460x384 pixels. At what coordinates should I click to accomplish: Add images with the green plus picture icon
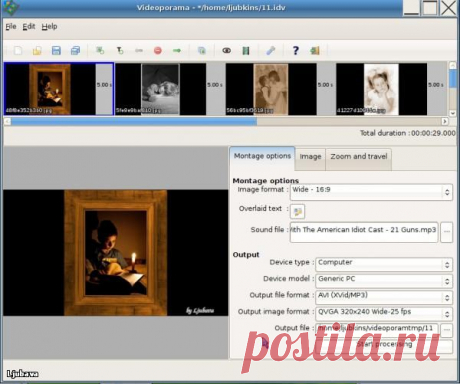100,51
